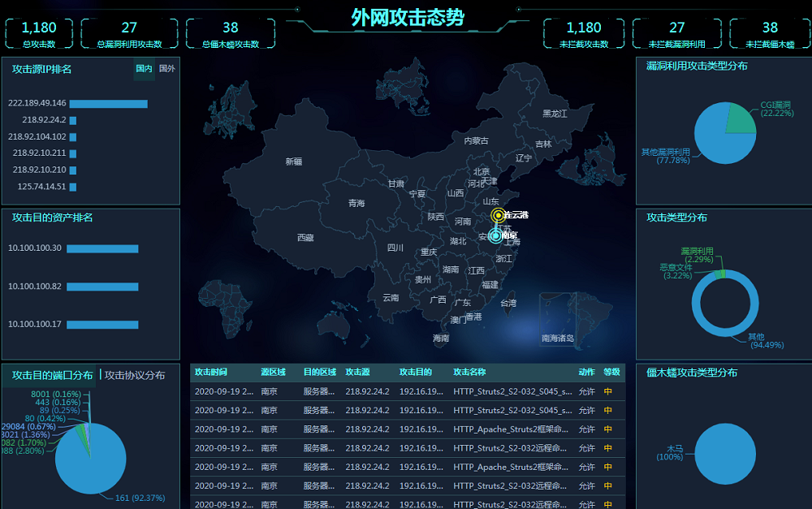This screenshot has height=509, width=812.
Task: Switch attack source ranking to 国外 tab
Action: click(166, 69)
